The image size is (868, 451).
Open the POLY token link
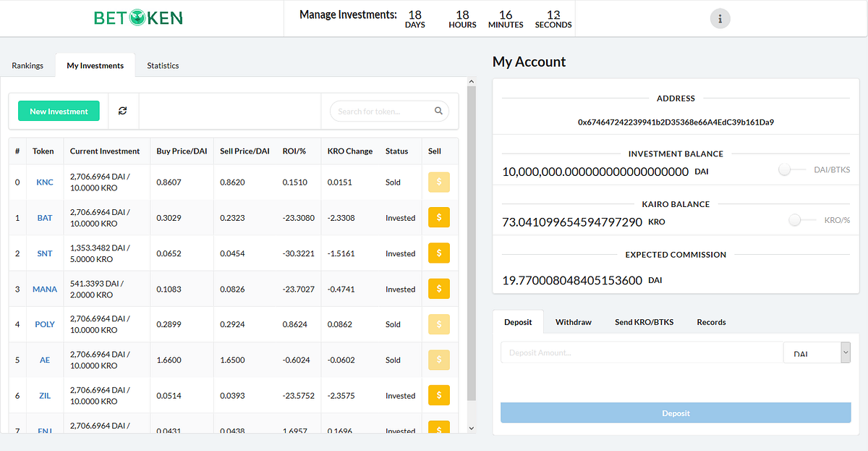coord(45,324)
